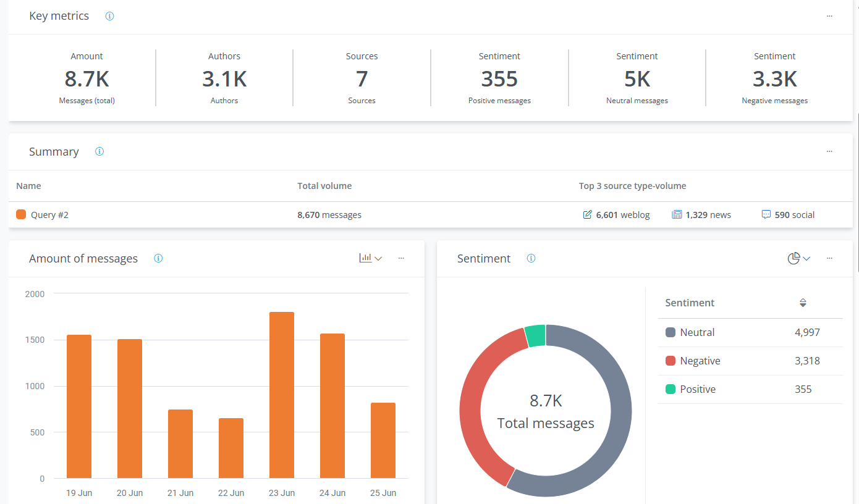Viewport: 859px width, 504px height.
Task: Click the 8.7K Messages total metric
Action: [87, 78]
